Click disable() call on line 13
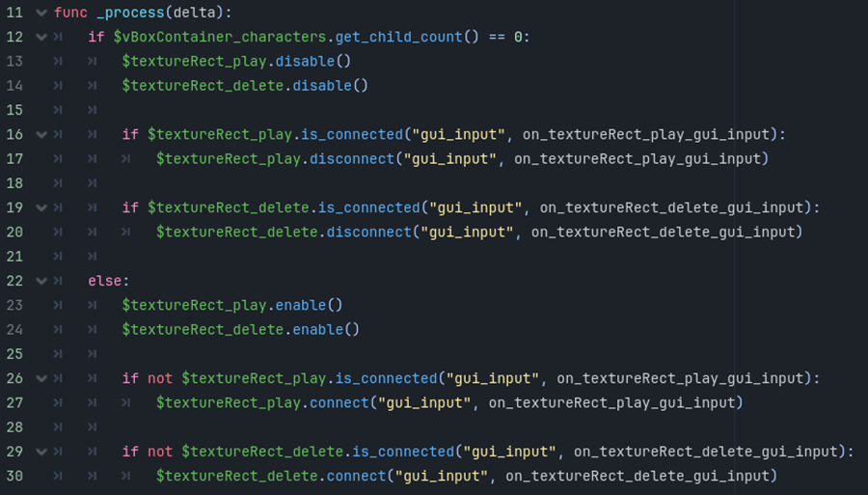 [x=313, y=62]
